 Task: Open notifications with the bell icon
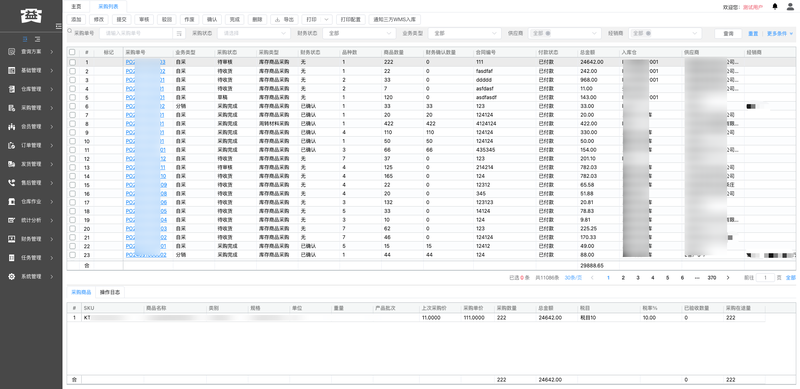click(x=775, y=7)
